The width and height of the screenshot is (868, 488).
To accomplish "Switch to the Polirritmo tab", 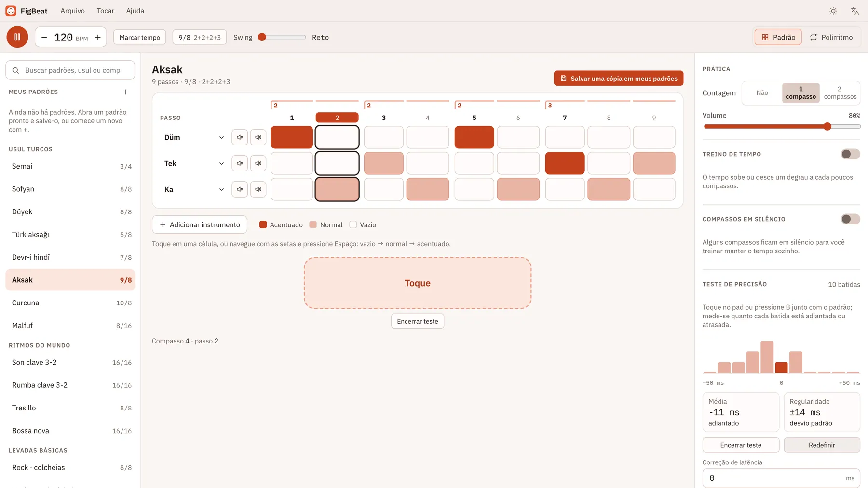I will [x=831, y=37].
